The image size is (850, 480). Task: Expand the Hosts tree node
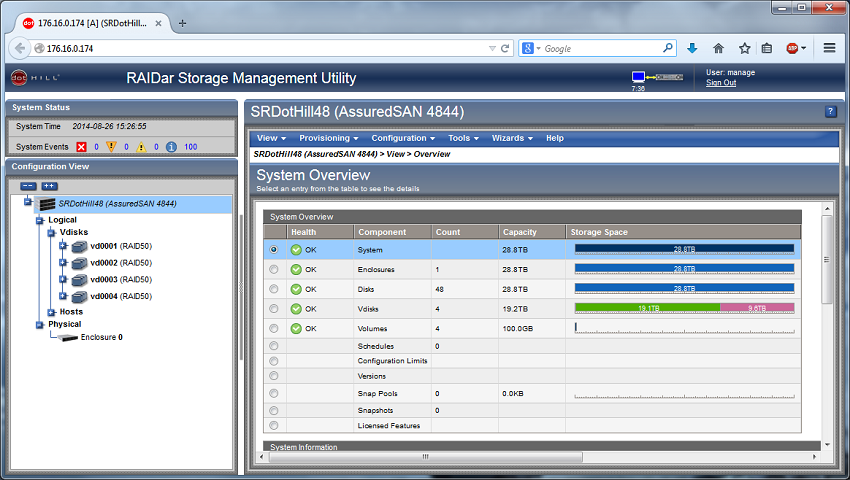coord(51,312)
